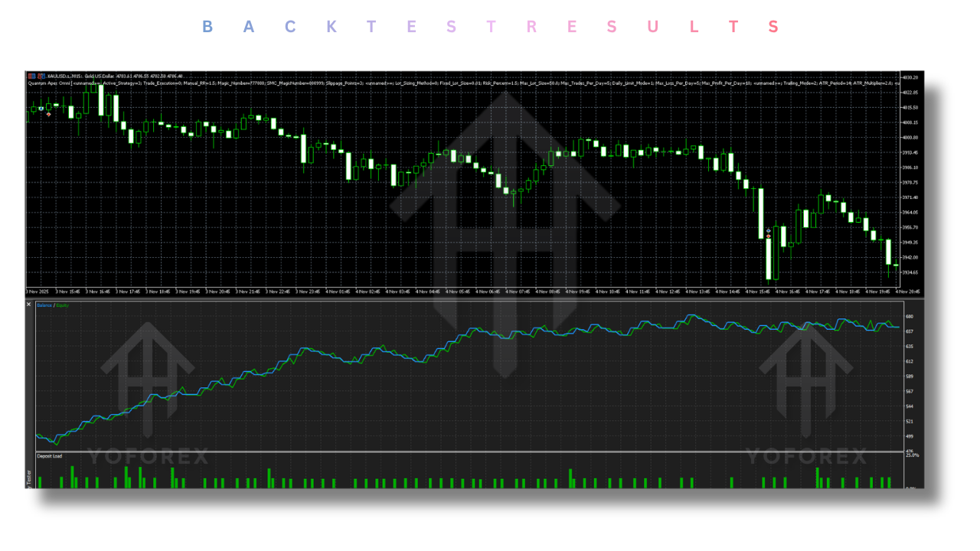Click the Backtest Results heading
Image resolution: width=980 pixels, height=551 pixels.
coord(490,27)
